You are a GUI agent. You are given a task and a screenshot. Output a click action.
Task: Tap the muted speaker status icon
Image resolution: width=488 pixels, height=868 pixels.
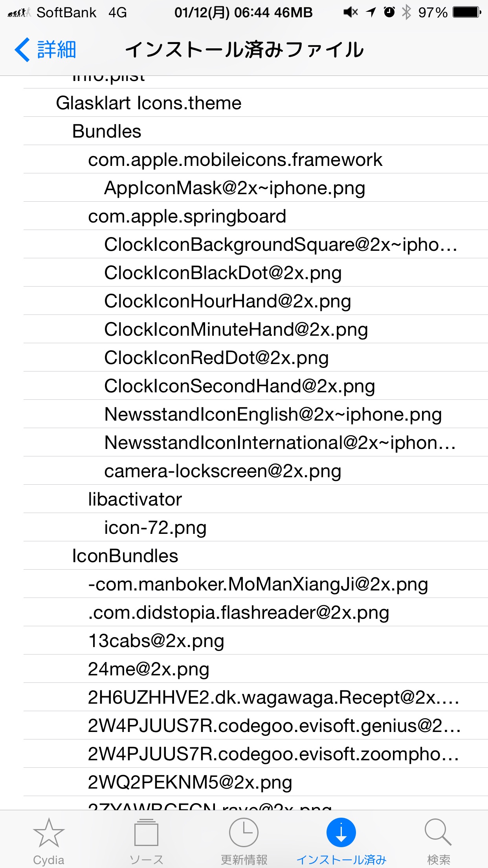[350, 13]
